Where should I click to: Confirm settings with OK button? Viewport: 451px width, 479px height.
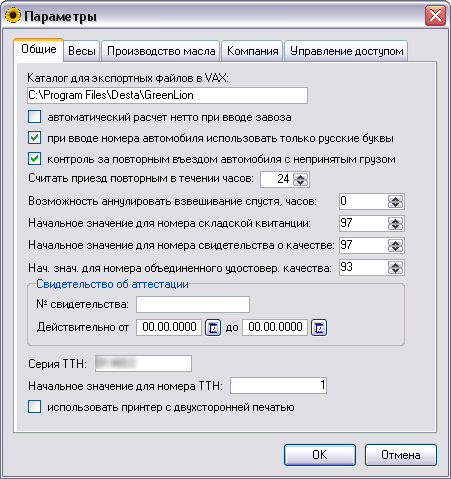[320, 455]
